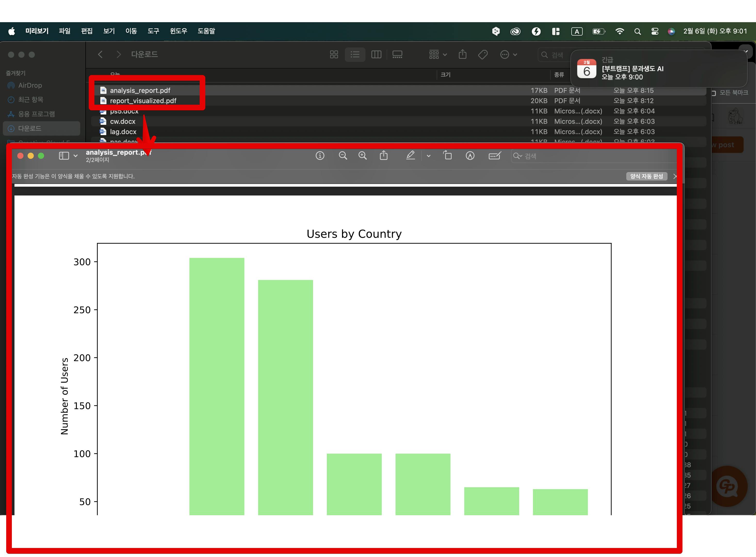Image resolution: width=756 pixels, height=557 pixels.
Task: Sort Finder list by the Size column
Action: click(445, 75)
